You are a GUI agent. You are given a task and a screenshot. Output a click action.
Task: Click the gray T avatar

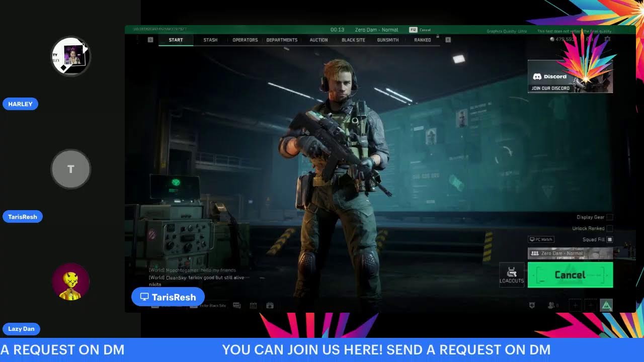click(x=71, y=169)
